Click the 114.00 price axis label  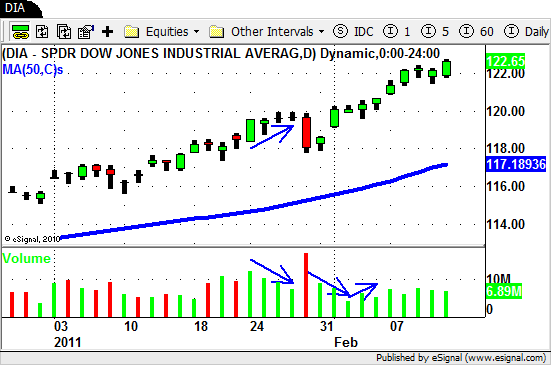[x=505, y=224]
